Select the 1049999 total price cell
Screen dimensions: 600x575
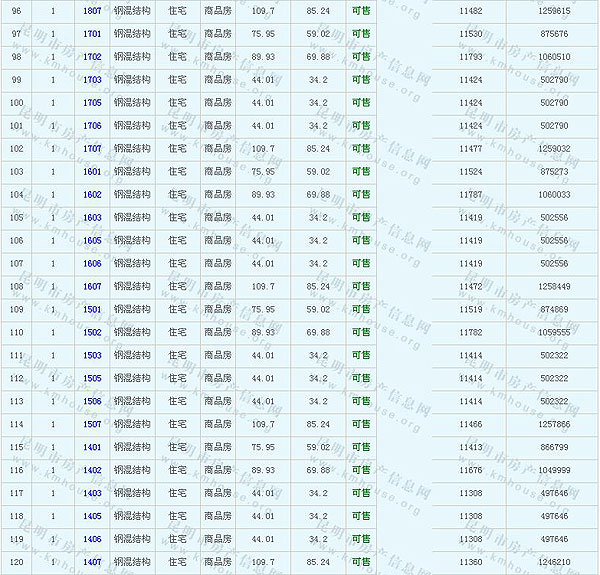point(554,470)
